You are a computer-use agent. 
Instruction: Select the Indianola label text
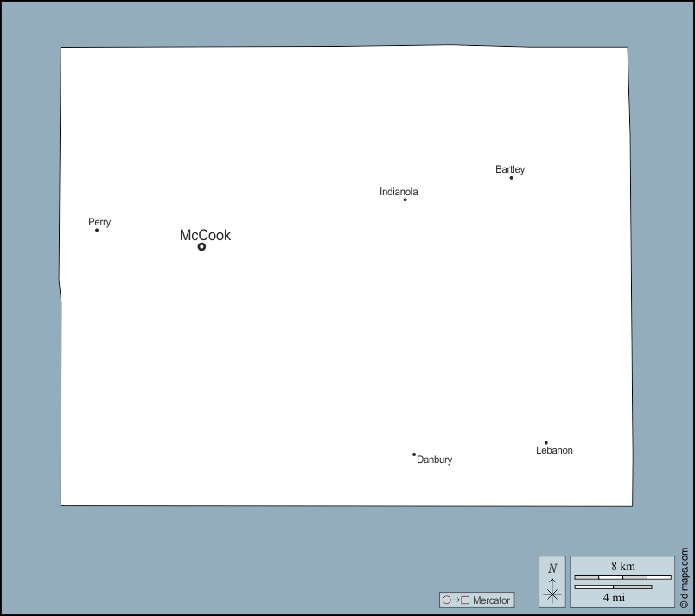click(399, 192)
